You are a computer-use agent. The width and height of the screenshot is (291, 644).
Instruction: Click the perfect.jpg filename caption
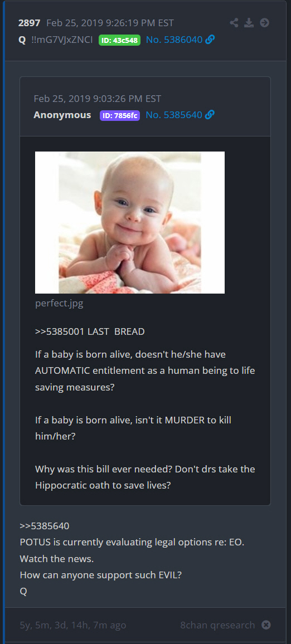tap(59, 304)
